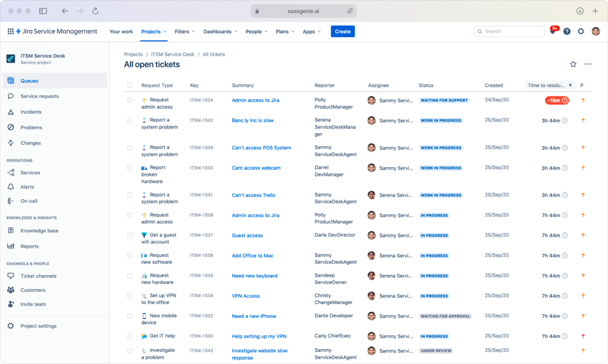This screenshot has height=364, width=608.
Task: Open the People menu
Action: coord(256,31)
